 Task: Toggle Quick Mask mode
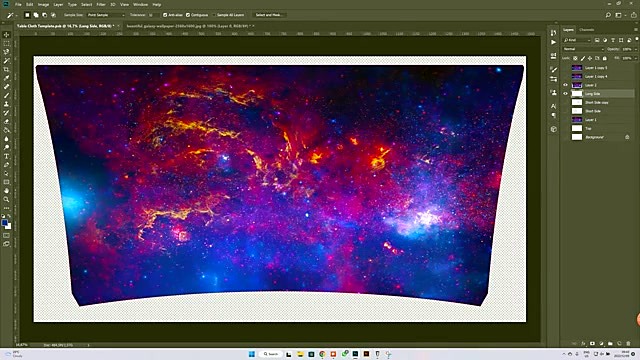tap(6, 236)
